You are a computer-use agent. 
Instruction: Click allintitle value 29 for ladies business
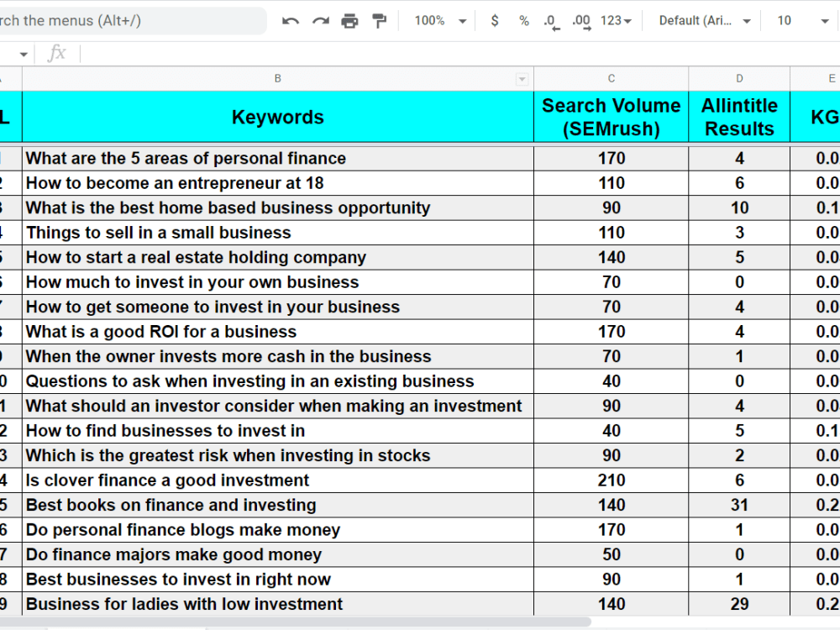739,604
